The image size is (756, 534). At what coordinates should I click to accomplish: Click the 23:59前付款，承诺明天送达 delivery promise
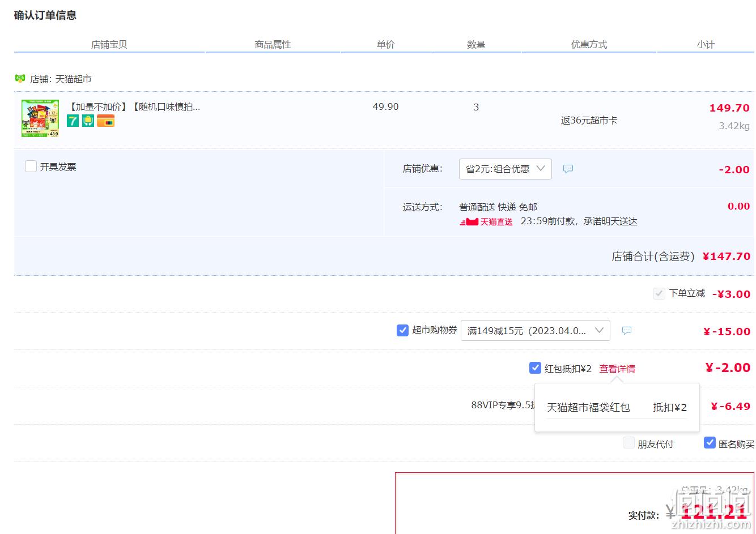click(x=579, y=221)
